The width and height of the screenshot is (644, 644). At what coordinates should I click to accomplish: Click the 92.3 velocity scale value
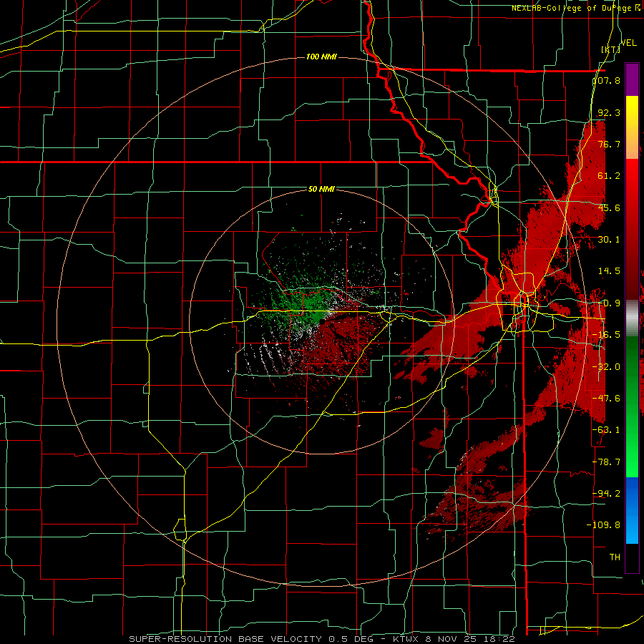(609, 112)
